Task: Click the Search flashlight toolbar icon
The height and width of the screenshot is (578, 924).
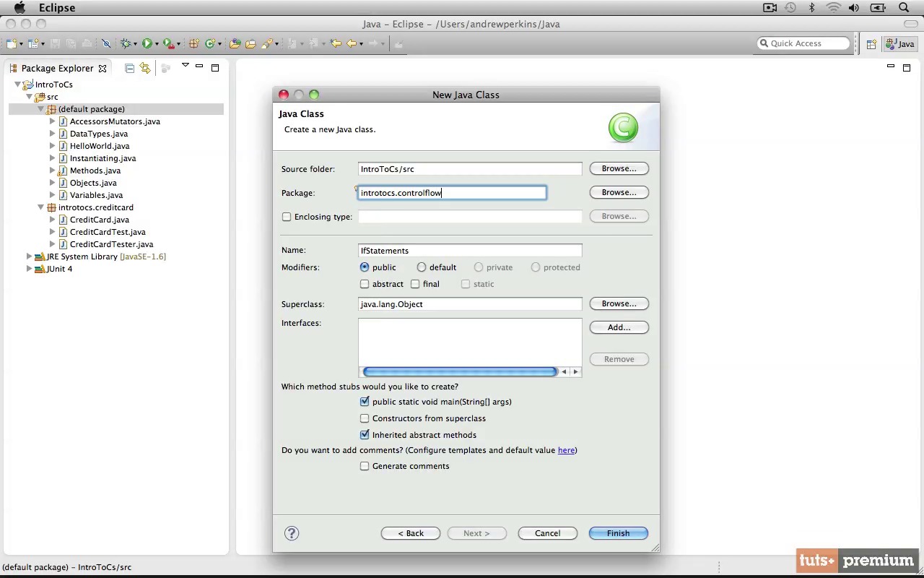Action: coord(266,43)
